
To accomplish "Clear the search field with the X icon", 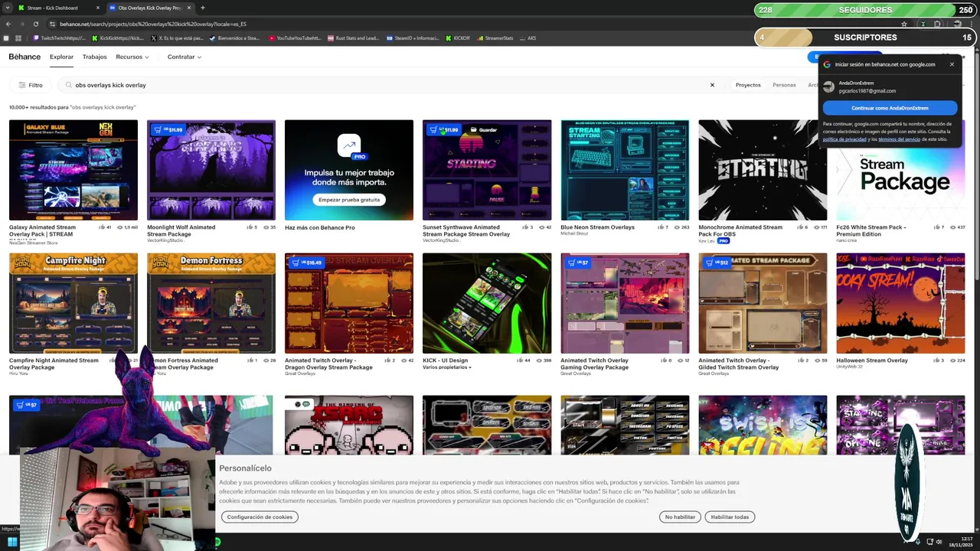I will (x=712, y=85).
